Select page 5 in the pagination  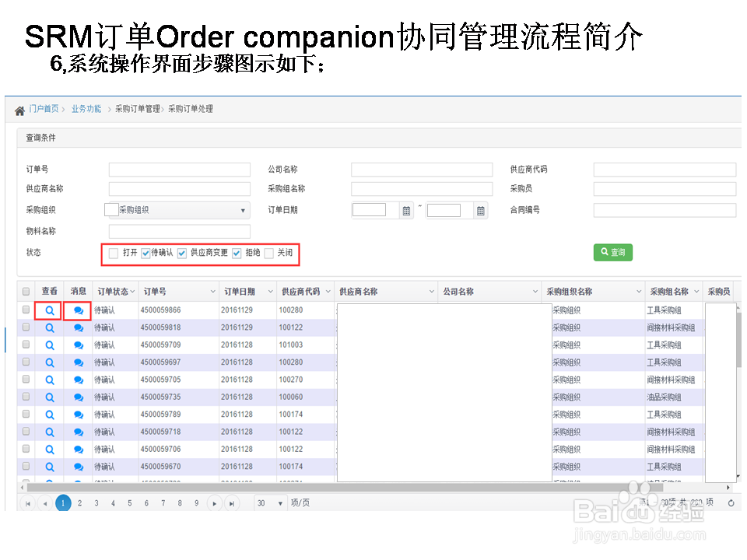(x=129, y=502)
